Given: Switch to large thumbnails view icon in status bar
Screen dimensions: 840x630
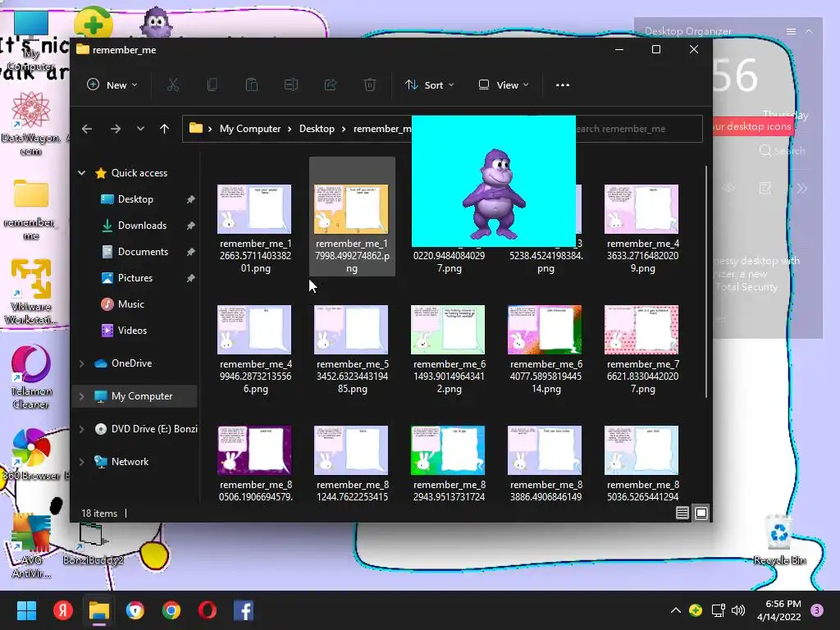Looking at the screenshot, I should tap(701, 513).
